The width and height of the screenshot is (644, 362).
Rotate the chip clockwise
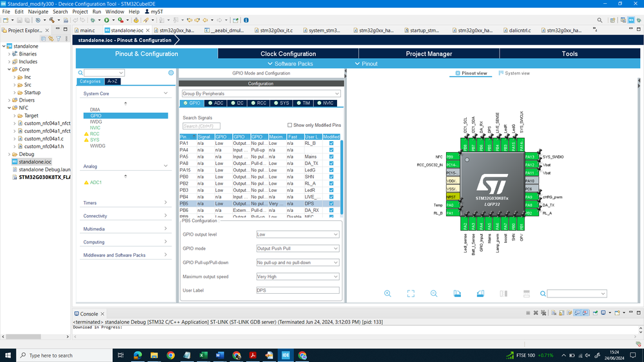click(x=457, y=294)
